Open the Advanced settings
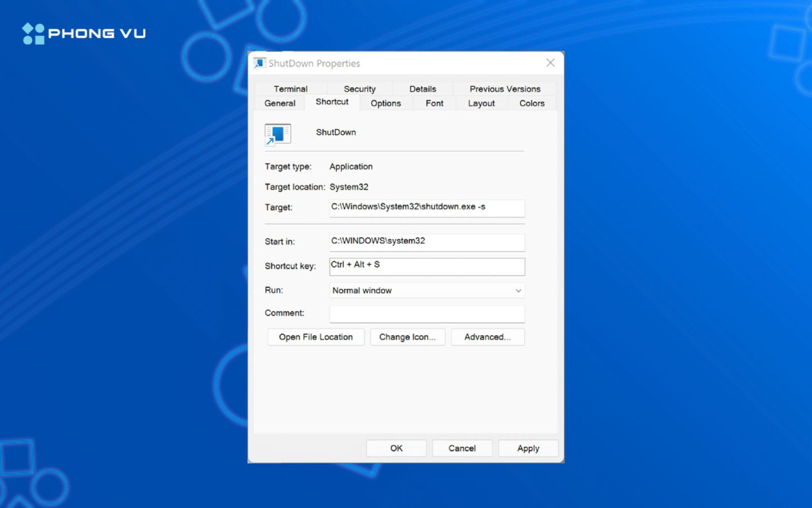The height and width of the screenshot is (508, 812). coord(488,337)
